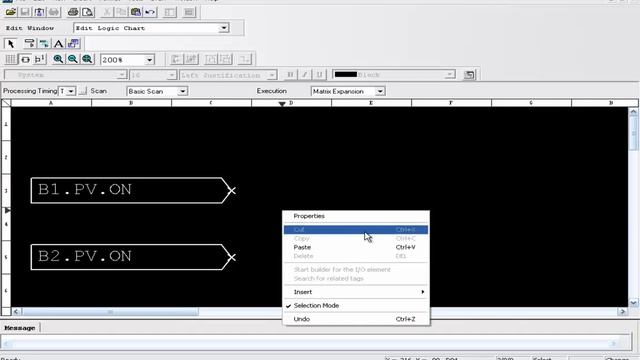Open the font size 16 dropdown
This screenshot has width=640, height=360.
pos(171,75)
